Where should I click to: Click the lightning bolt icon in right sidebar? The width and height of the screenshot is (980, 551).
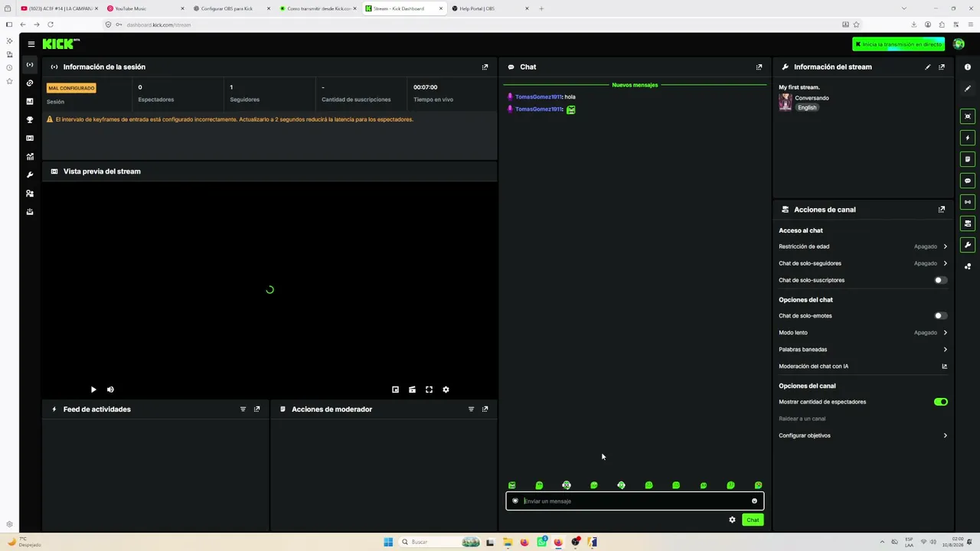pos(968,138)
